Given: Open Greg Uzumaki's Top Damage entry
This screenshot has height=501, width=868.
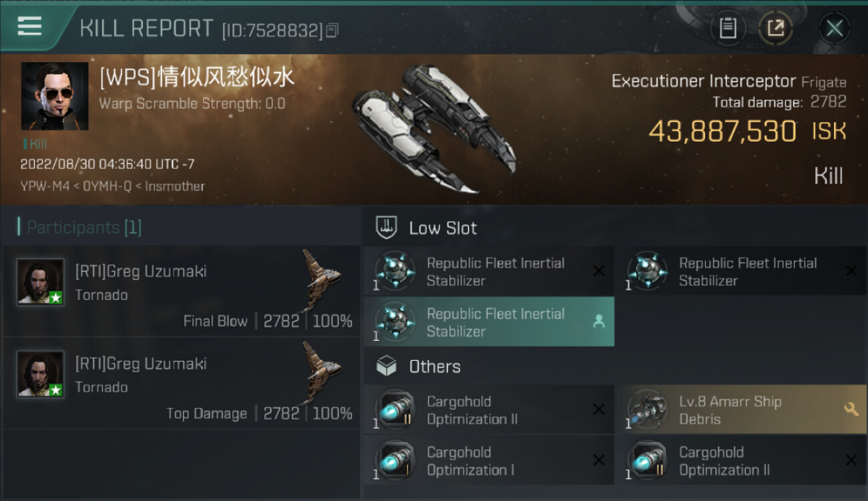Looking at the screenshot, I should click(182, 383).
